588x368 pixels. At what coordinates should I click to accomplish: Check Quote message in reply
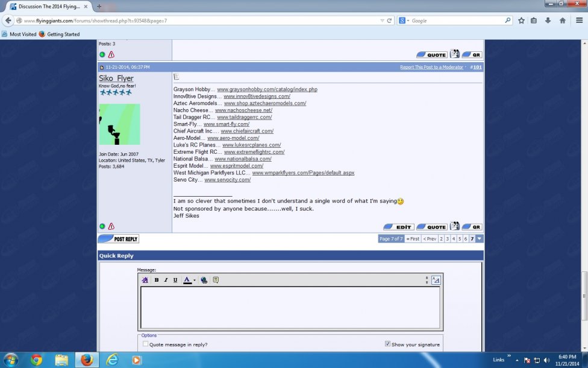click(146, 344)
